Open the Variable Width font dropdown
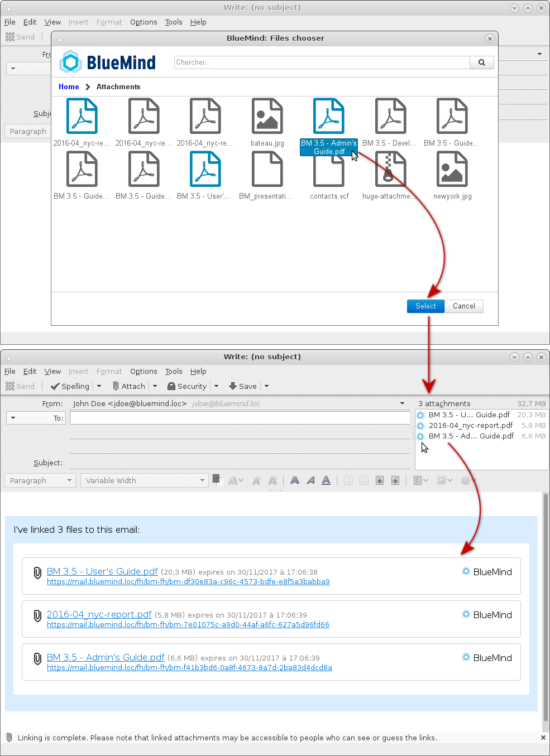The height and width of the screenshot is (756, 550). (145, 480)
